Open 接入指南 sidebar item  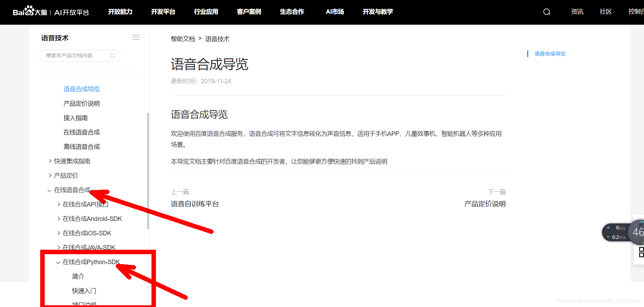(x=76, y=118)
